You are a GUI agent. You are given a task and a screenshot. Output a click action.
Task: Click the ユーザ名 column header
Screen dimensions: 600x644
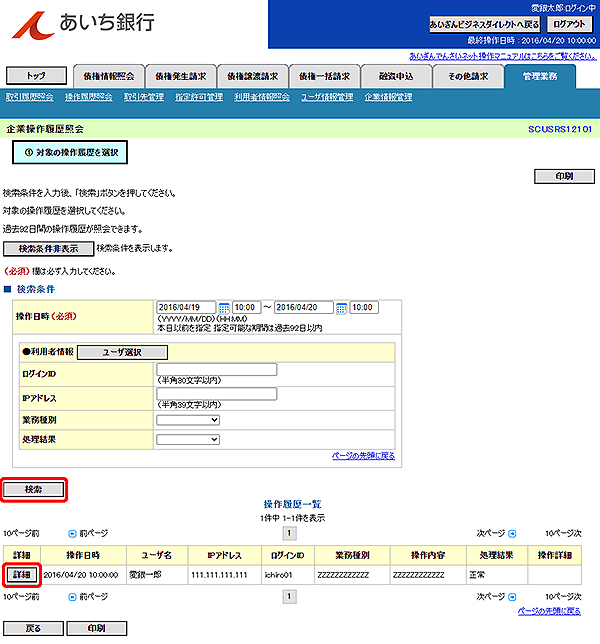tap(157, 555)
